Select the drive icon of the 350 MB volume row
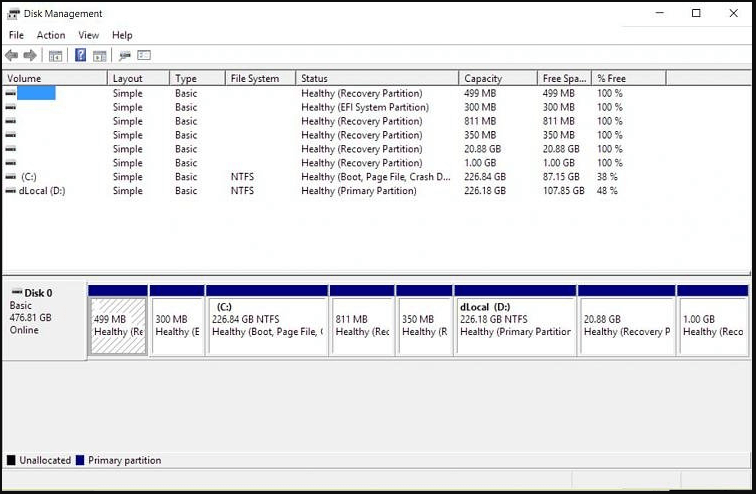The width and height of the screenshot is (756, 494). (11, 135)
